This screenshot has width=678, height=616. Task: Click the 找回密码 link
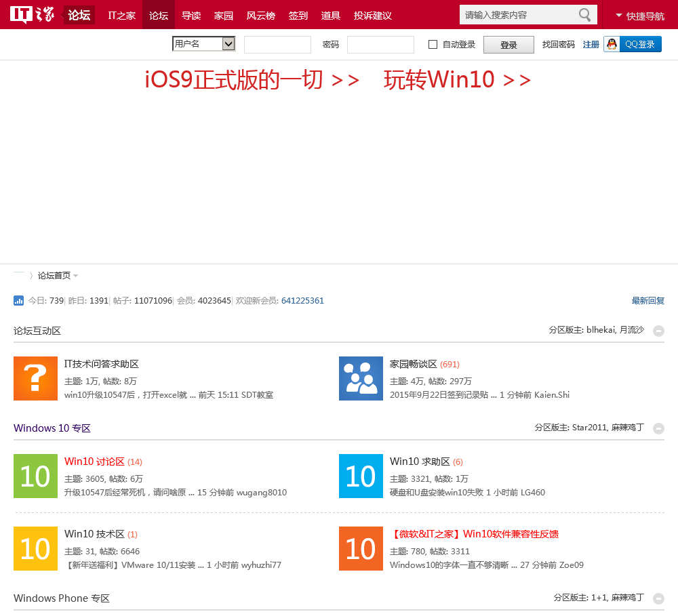click(x=558, y=45)
